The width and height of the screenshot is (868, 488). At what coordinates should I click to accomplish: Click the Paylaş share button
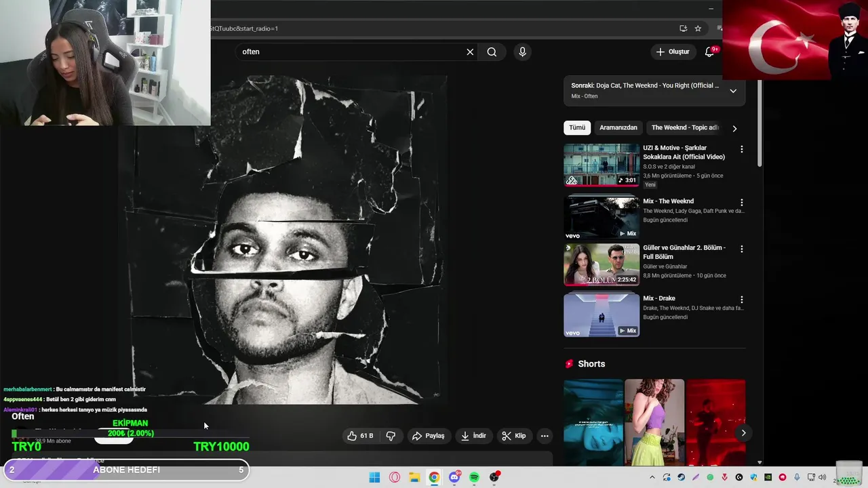click(429, 436)
